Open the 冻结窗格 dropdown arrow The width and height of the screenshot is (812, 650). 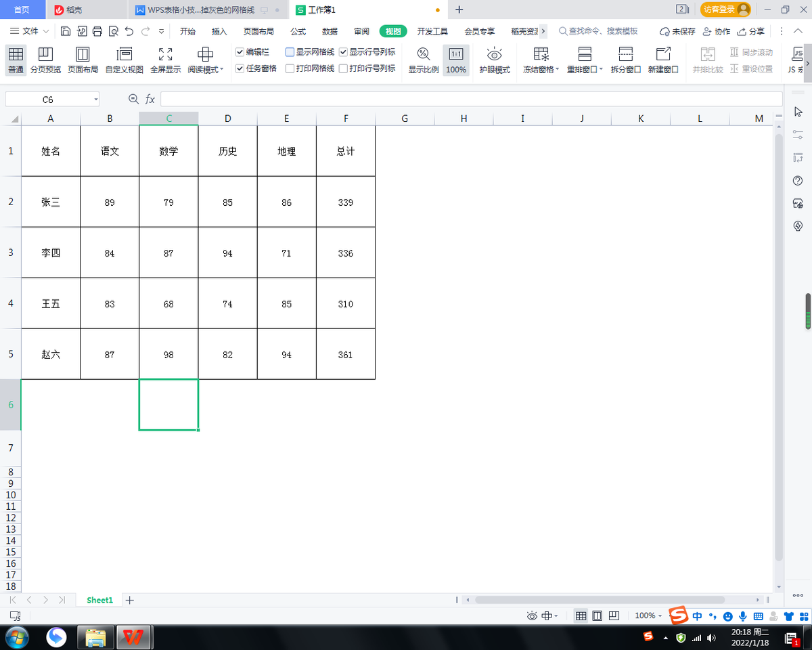[x=557, y=70]
